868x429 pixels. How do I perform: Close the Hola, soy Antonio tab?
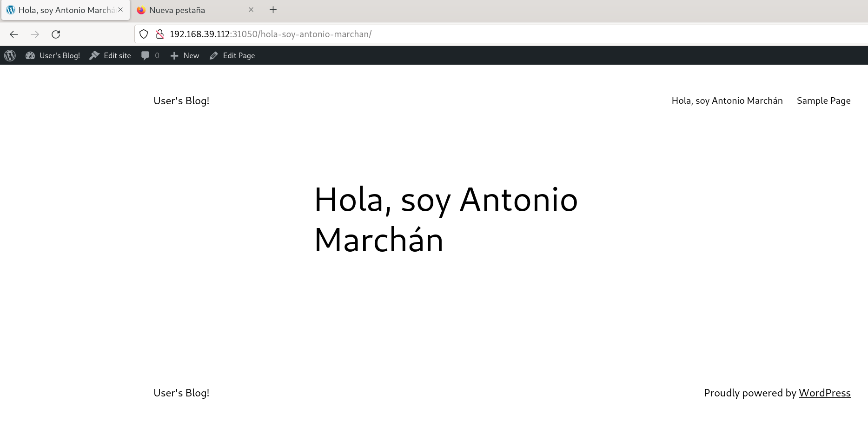(x=120, y=10)
